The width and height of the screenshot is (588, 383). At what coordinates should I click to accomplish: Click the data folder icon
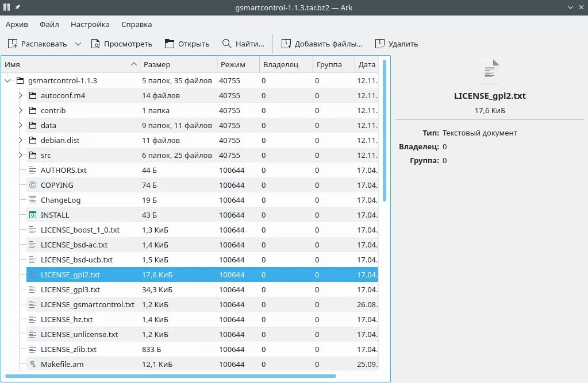33,125
